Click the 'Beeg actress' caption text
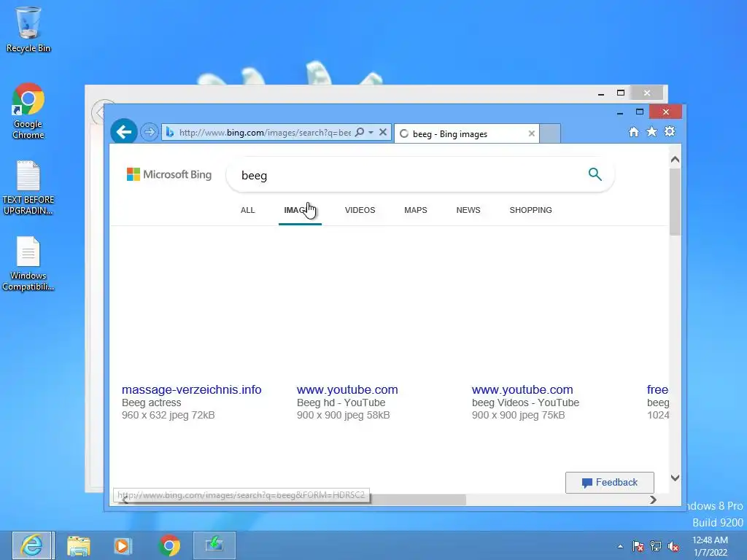Image resolution: width=747 pixels, height=560 pixels. [x=152, y=402]
